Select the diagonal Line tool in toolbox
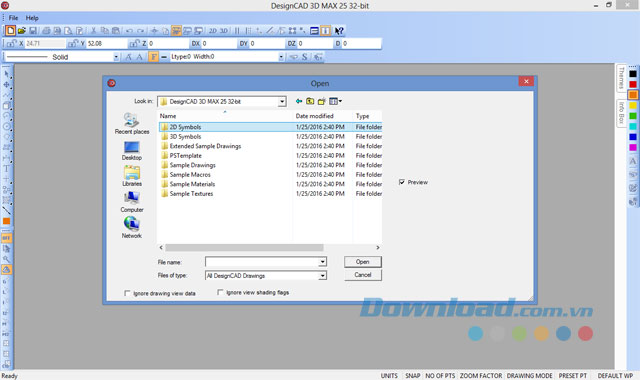Viewport: 640px width, 380px height. [x=7, y=211]
